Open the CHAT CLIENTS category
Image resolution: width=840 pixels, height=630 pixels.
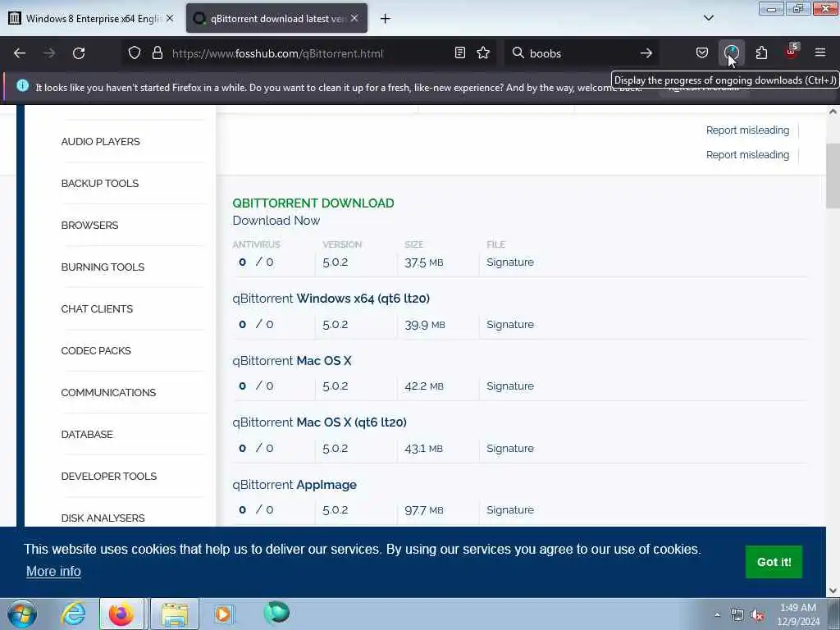(97, 308)
